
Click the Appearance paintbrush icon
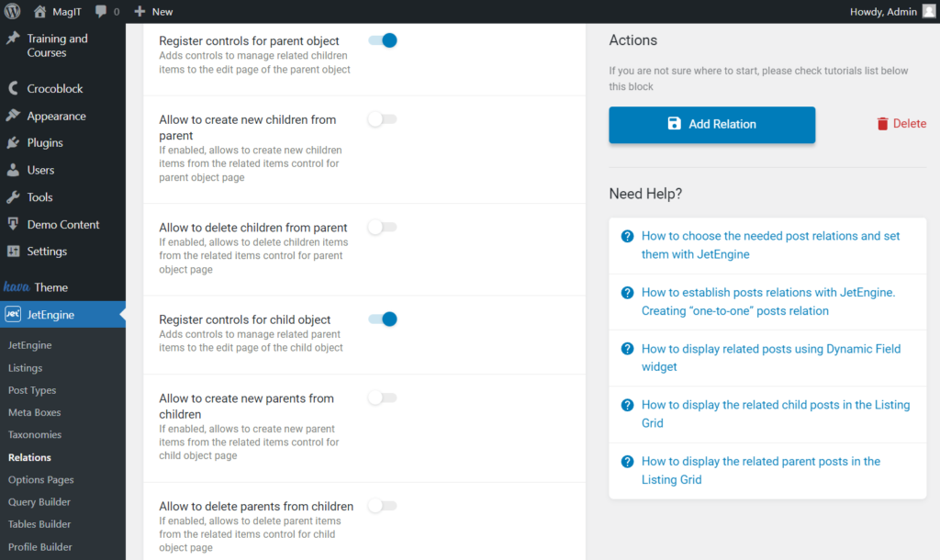pyautogui.click(x=13, y=115)
